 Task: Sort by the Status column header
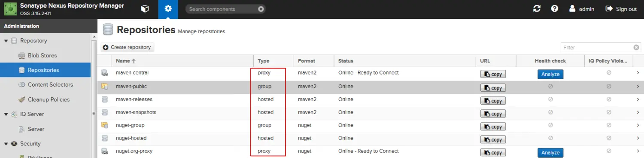pyautogui.click(x=405, y=61)
